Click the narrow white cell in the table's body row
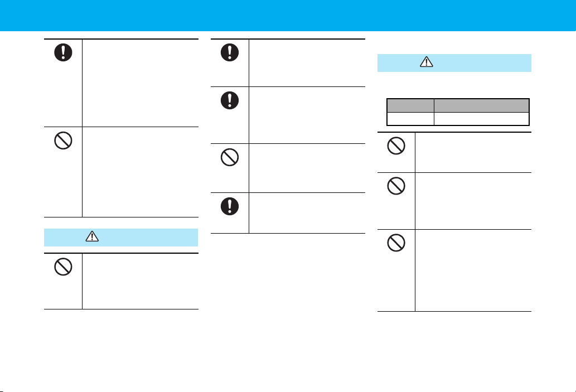The width and height of the screenshot is (576, 392). (x=410, y=119)
